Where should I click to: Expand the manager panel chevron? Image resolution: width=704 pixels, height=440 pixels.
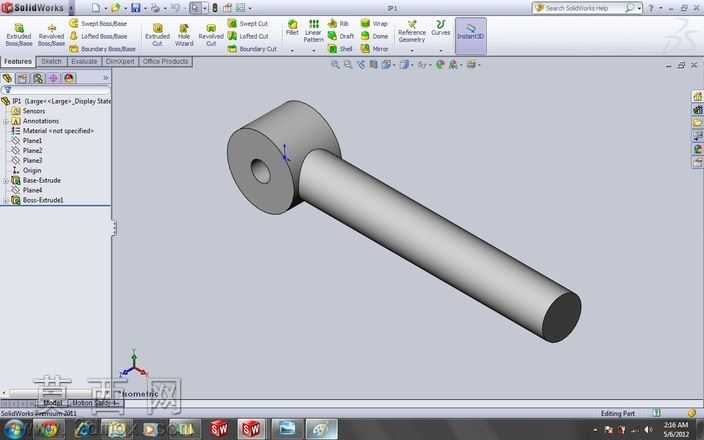[106, 78]
